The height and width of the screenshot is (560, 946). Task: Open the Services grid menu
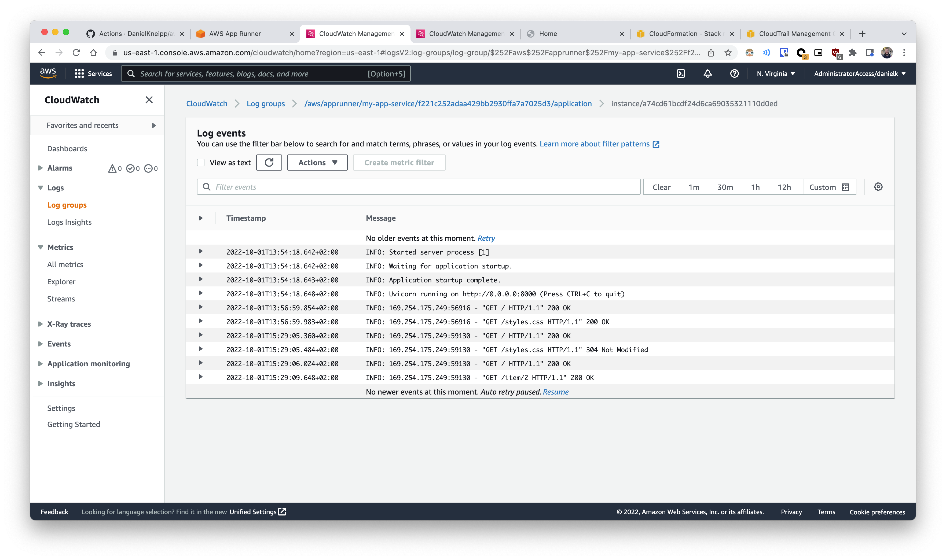93,73
